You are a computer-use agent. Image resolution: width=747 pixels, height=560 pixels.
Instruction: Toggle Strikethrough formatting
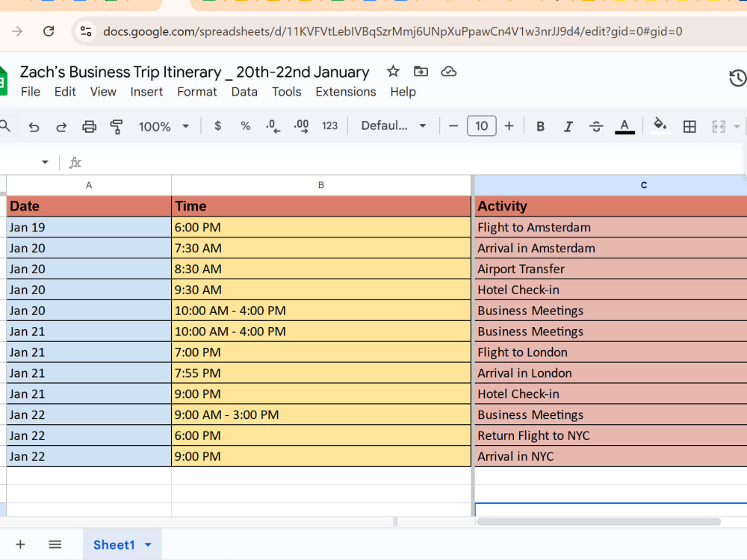[x=596, y=127]
